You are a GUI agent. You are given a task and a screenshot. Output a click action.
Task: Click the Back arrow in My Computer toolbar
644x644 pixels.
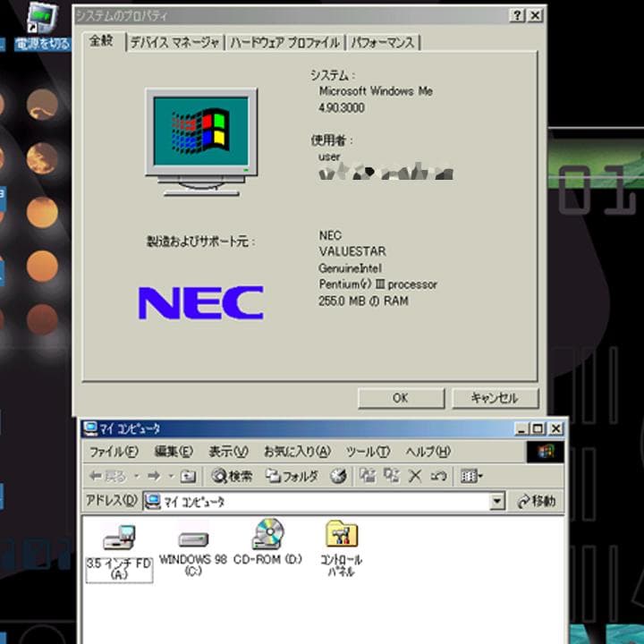(107, 477)
